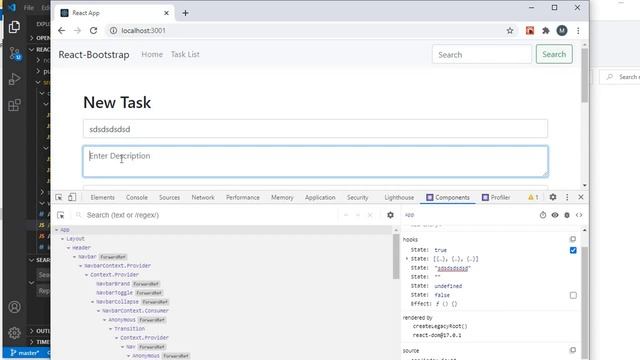This screenshot has height=360, width=640.
Task: Click React-Bootstrap brand link
Action: (x=94, y=55)
